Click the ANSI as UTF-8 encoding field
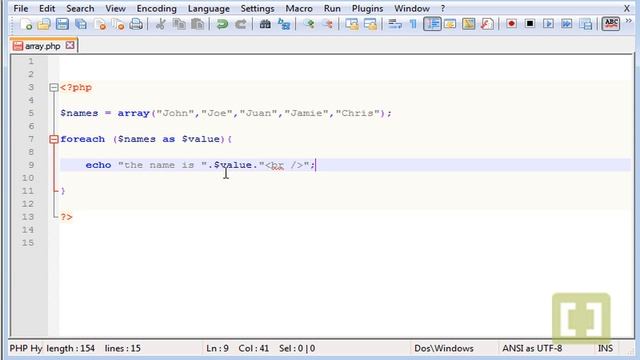640x360 pixels. pyautogui.click(x=532, y=348)
